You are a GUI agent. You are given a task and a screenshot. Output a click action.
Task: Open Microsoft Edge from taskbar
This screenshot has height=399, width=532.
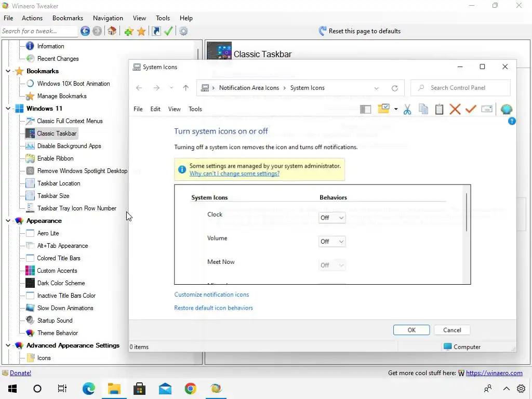pyautogui.click(x=89, y=389)
